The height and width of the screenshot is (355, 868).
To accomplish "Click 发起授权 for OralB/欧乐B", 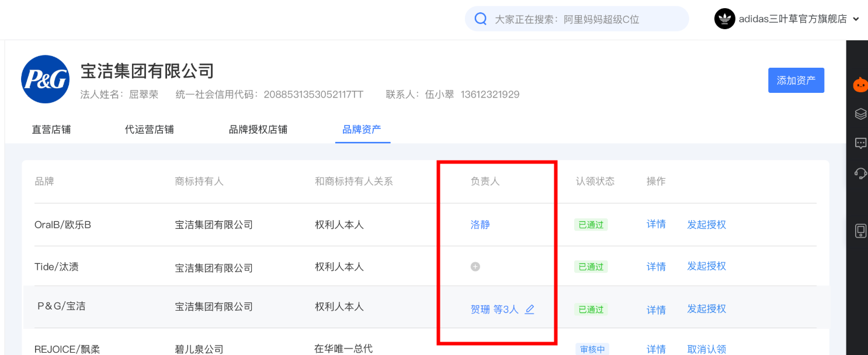I will (x=707, y=224).
